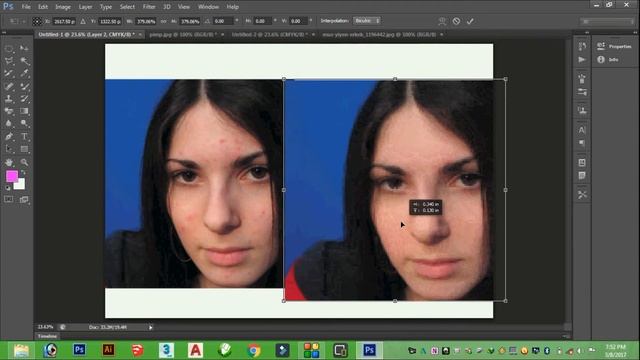Change the screen mode

pos(24,200)
